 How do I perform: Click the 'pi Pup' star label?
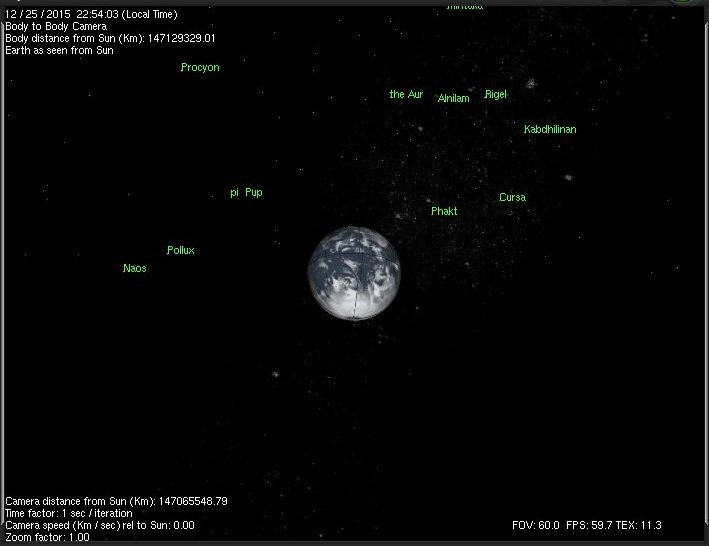[246, 193]
